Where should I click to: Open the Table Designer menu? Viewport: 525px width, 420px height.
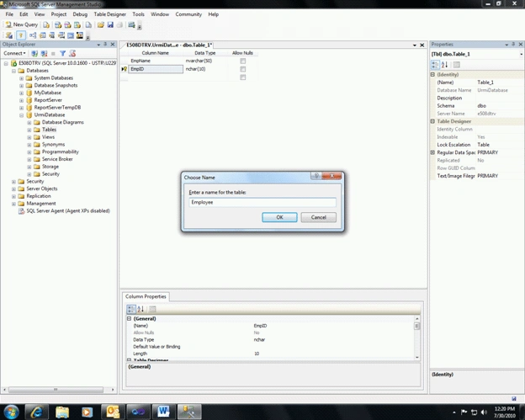110,14
